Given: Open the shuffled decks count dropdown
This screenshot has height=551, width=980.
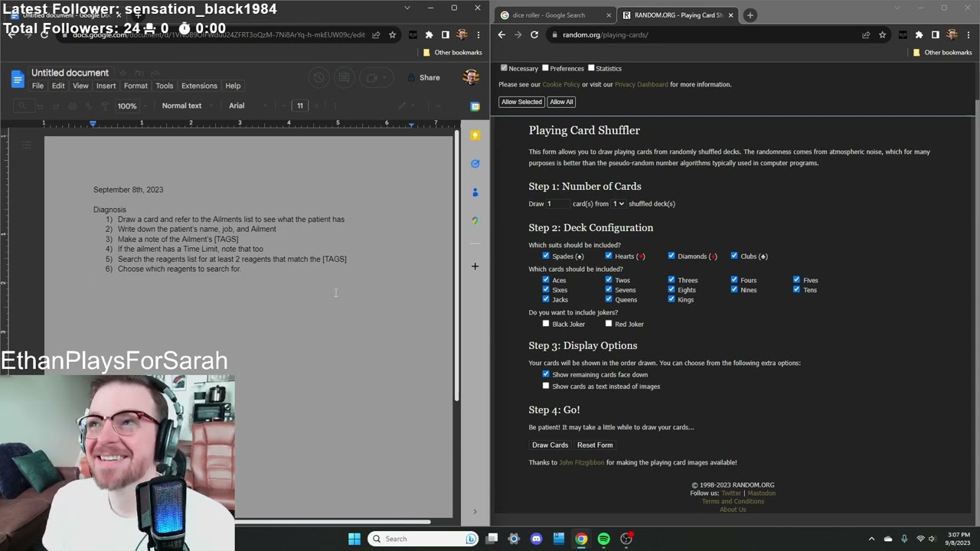Looking at the screenshot, I should coord(618,204).
